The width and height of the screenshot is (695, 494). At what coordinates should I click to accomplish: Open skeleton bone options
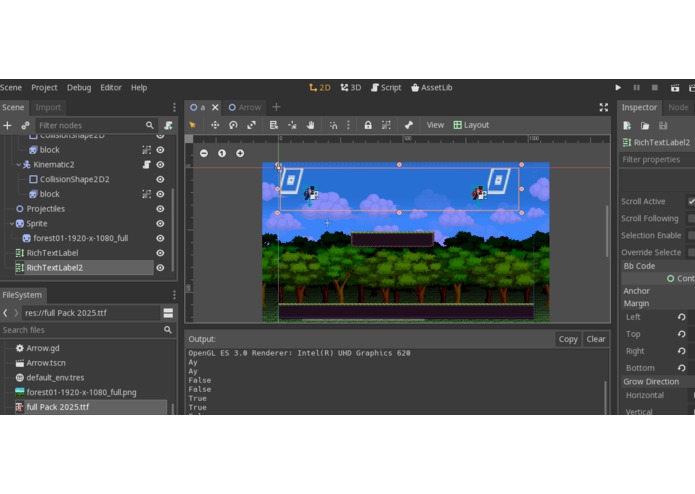pyautogui.click(x=409, y=125)
